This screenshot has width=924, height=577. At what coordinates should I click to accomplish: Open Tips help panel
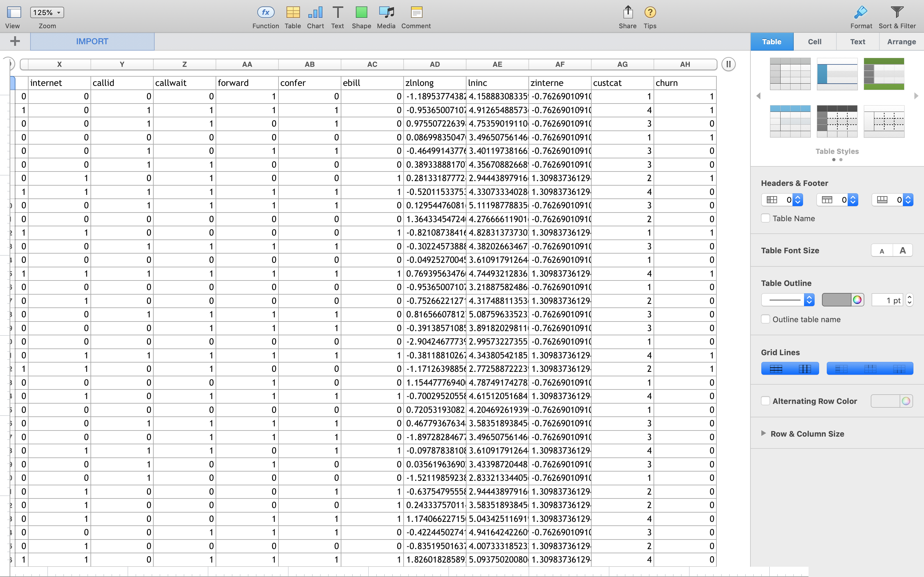click(650, 12)
